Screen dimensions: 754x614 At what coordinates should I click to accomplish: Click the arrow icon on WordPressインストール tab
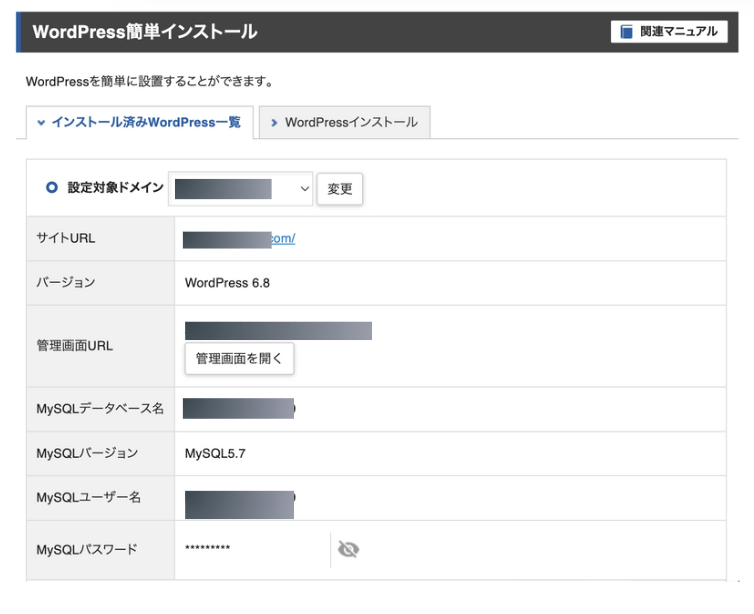click(274, 123)
